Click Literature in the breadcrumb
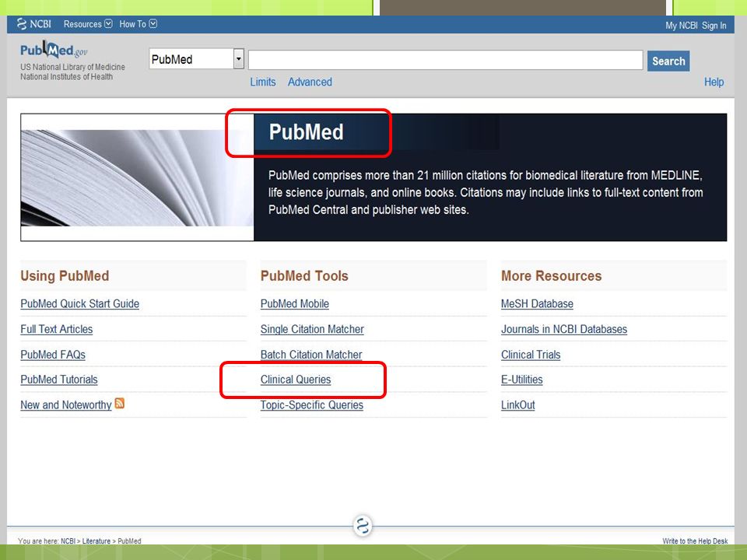The image size is (747, 560). coord(96,541)
